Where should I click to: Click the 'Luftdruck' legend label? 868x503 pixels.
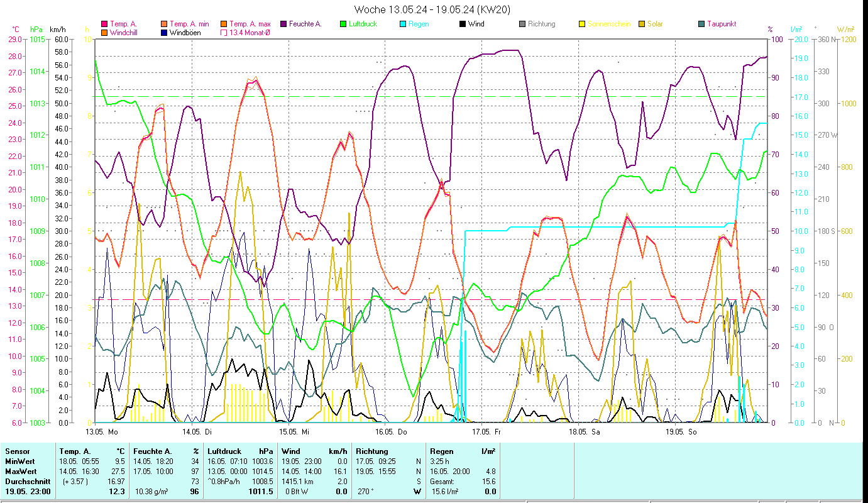click(364, 24)
